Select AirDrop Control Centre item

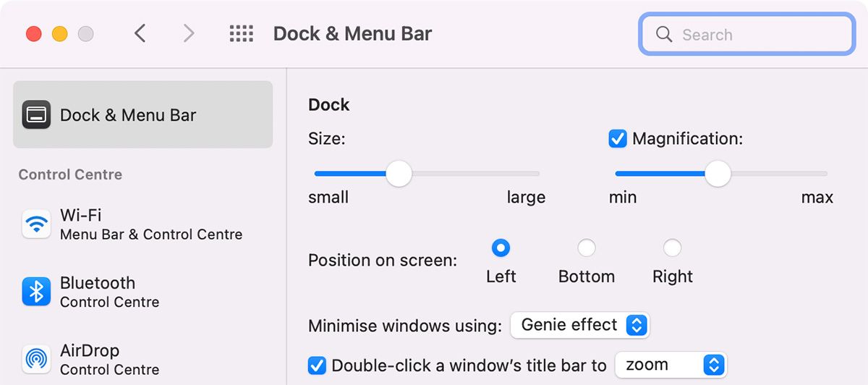tap(109, 359)
